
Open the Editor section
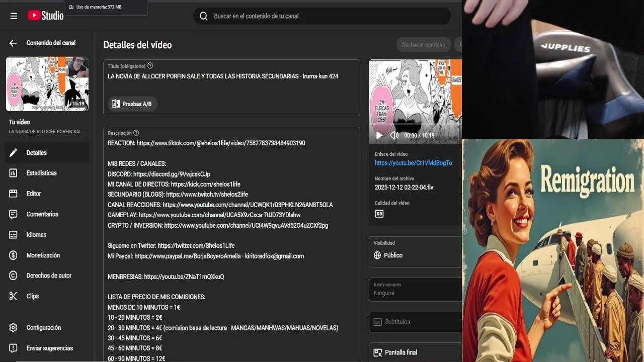pos(47,194)
